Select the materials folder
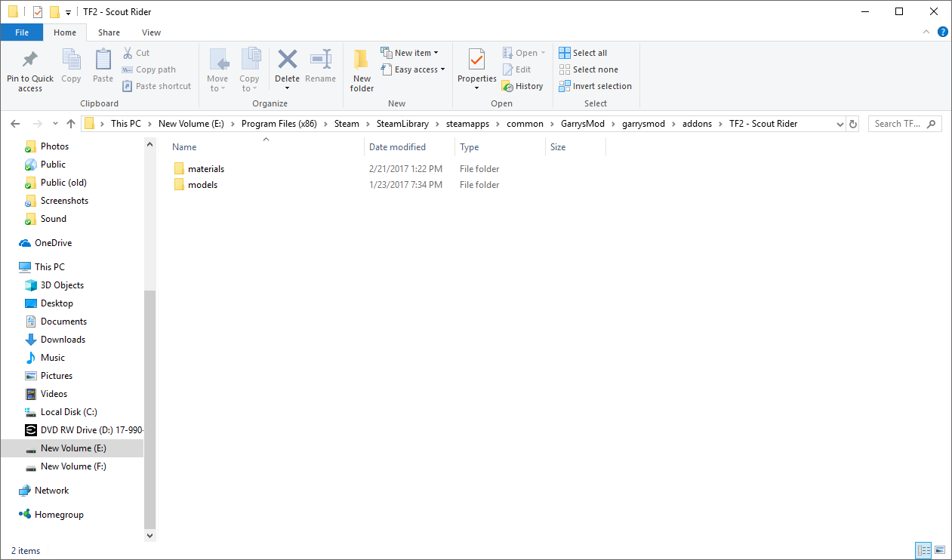 coord(206,169)
